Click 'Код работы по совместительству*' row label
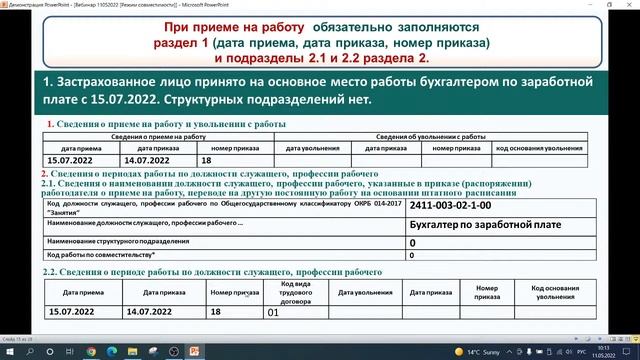The image size is (640, 360). pyautogui.click(x=101, y=255)
